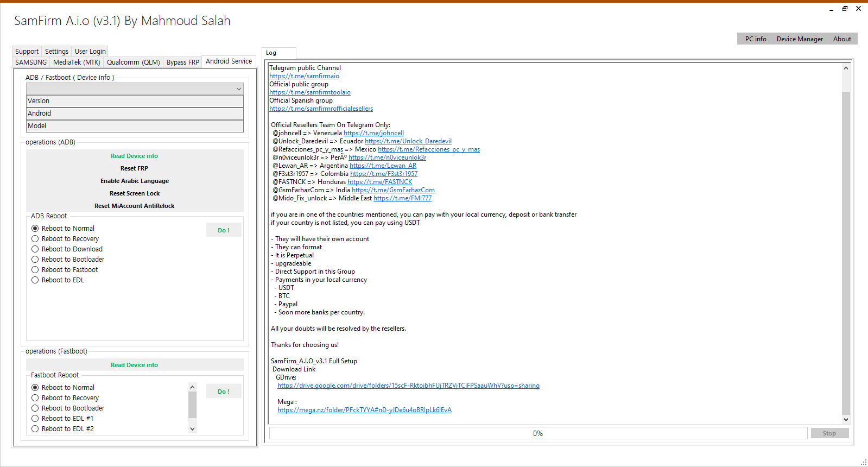Select ADB Reboot to Recovery option
Viewport: 868px width, 467px height.
tap(65, 239)
